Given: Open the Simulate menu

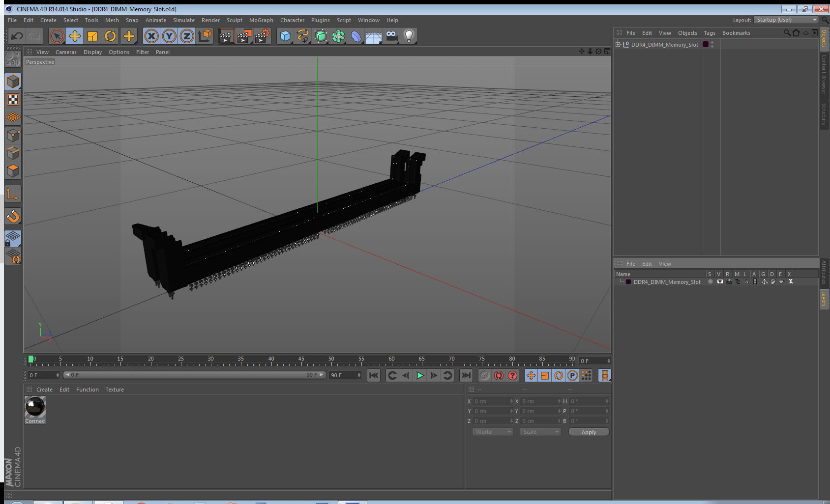Looking at the screenshot, I should [183, 20].
